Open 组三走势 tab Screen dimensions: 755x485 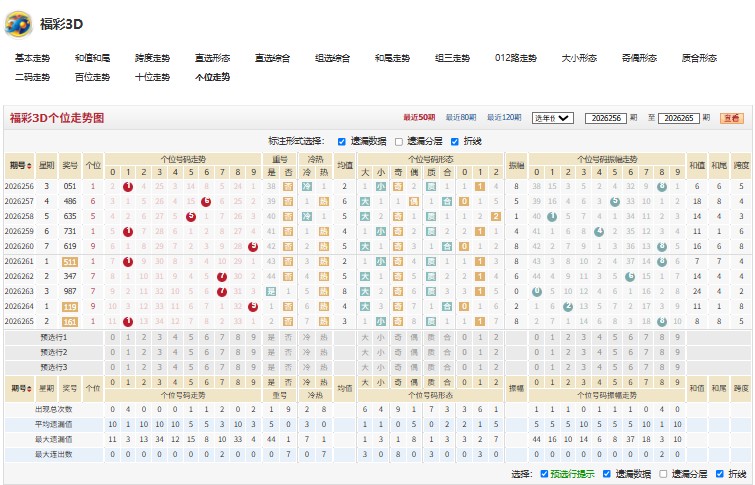click(452, 58)
